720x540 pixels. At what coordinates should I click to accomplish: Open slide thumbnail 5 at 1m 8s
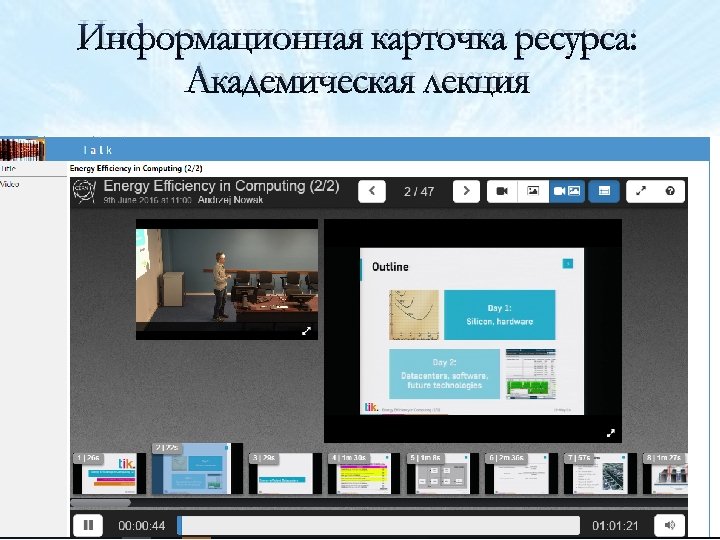[x=443, y=473]
